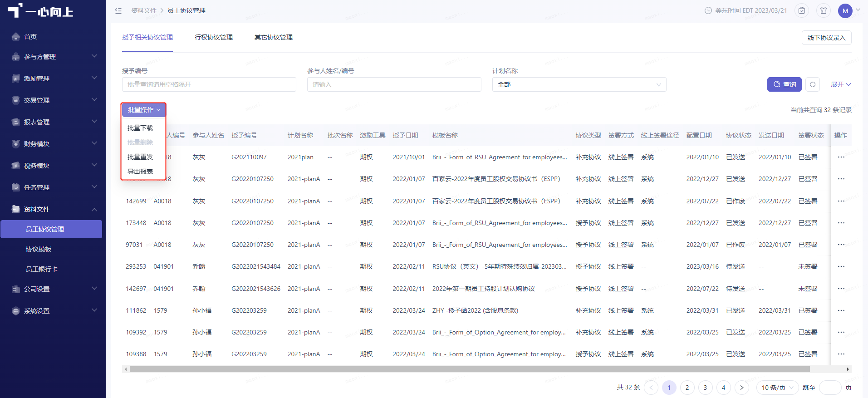868x398 pixels.
Task: Focus the 参与人姓名/编号 input field
Action: tap(394, 84)
